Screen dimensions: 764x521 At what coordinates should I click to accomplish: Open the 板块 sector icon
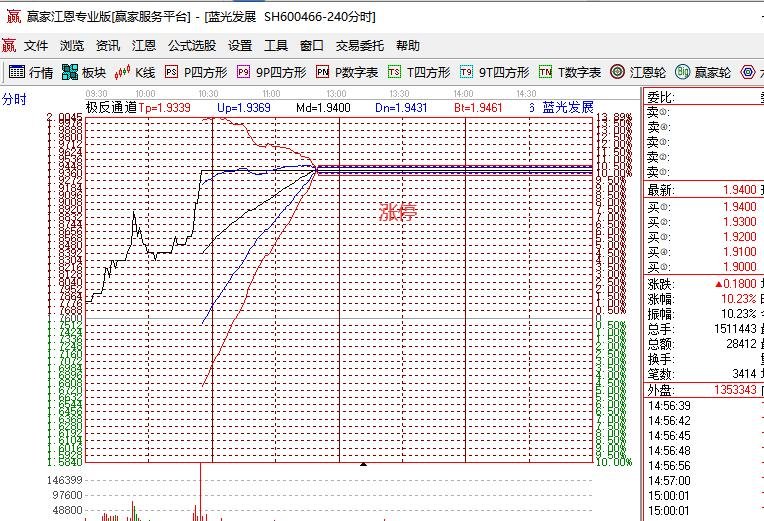70,72
